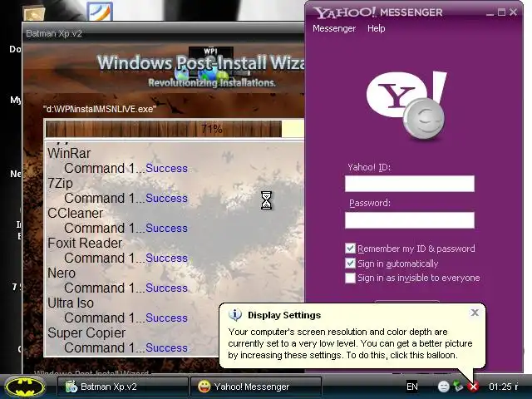Enable Sign in as invisible to everyone
This screenshot has height=399, width=532.
[350, 278]
